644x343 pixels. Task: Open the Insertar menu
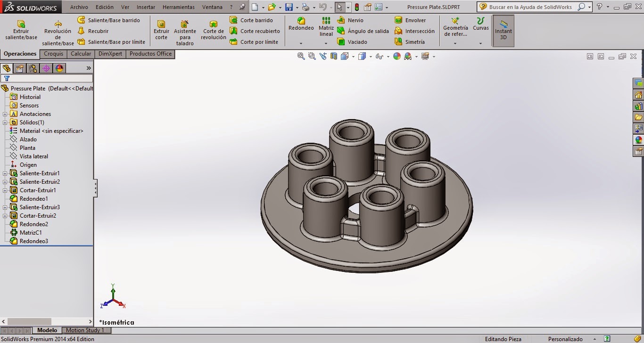point(146,7)
